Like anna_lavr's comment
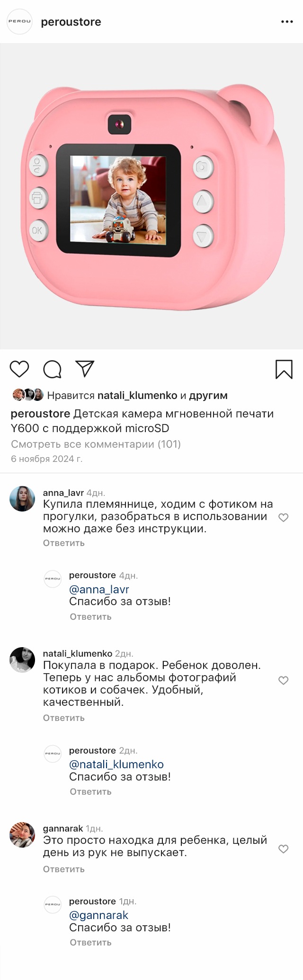The height and width of the screenshot is (980, 303). click(x=283, y=518)
